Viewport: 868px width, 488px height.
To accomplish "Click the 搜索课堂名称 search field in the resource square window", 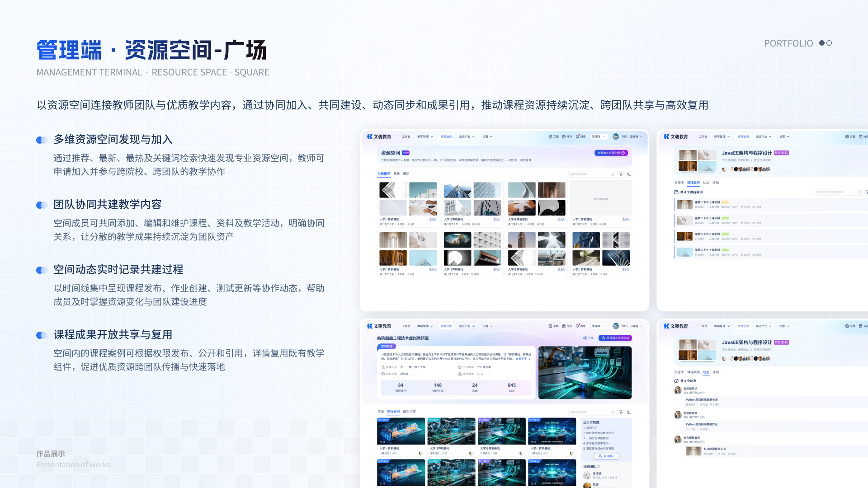I will (x=592, y=174).
